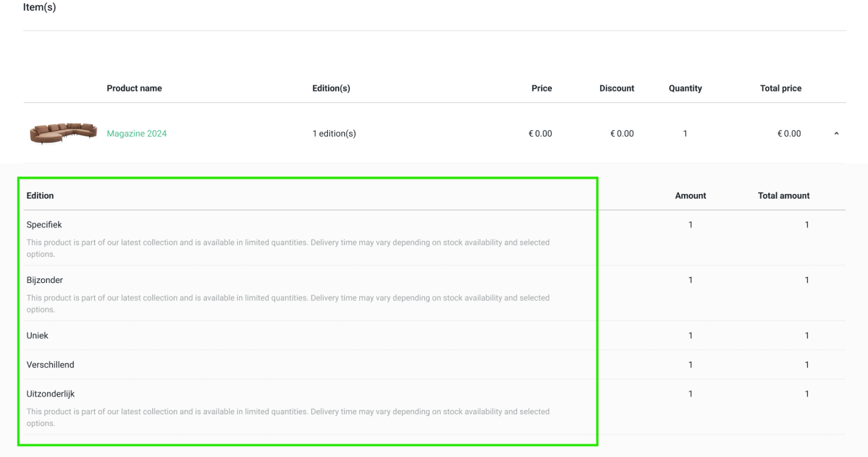The width and height of the screenshot is (868, 457).
Task: Click the 1 edition(s) cell text
Action: [x=334, y=134]
